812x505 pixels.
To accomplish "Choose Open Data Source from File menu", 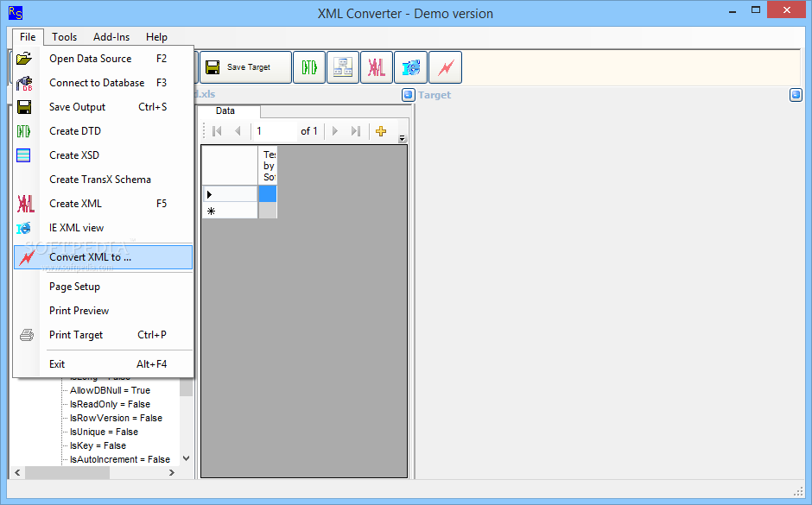I will [103, 59].
